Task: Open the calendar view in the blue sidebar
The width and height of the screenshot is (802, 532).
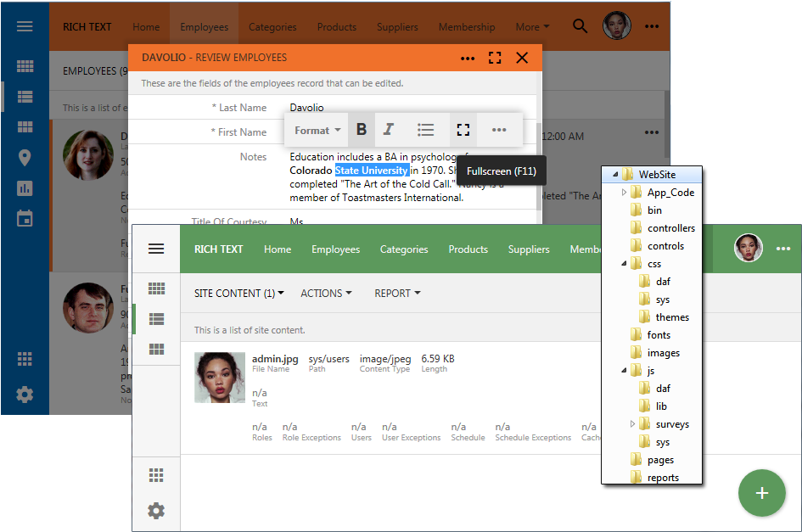Action: coord(25,218)
